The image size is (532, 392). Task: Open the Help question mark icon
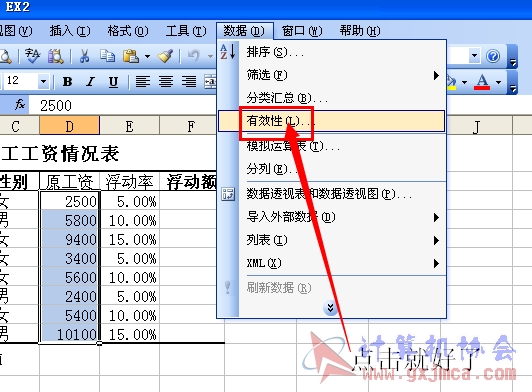pos(493,56)
